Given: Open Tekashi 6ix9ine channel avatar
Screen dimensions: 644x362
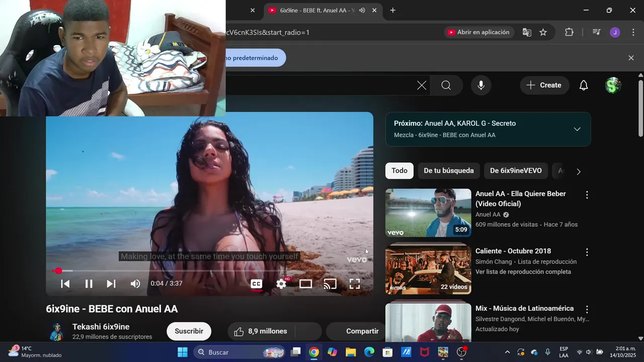Looking at the screenshot, I should point(56,332).
